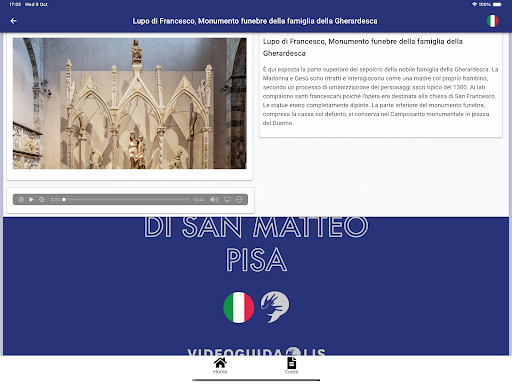This screenshot has height=384, width=512.
Task: Skip forward in audio player
Action: [42, 199]
